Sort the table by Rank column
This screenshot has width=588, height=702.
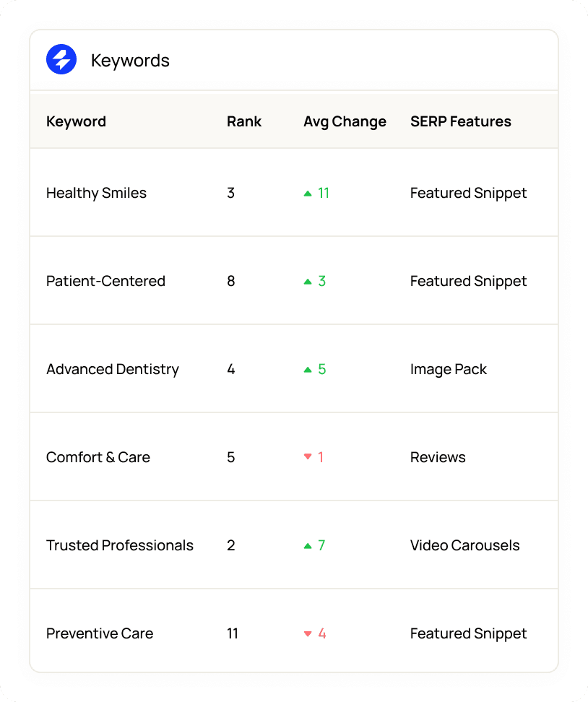point(243,121)
